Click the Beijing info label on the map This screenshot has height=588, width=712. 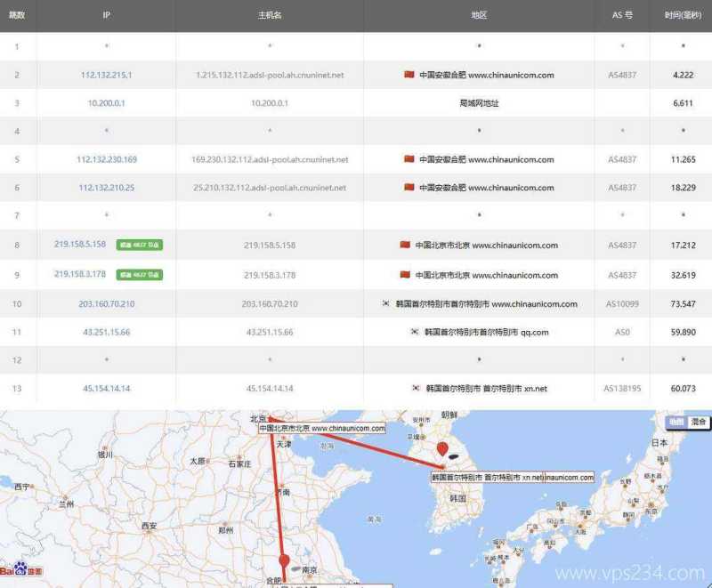(323, 428)
